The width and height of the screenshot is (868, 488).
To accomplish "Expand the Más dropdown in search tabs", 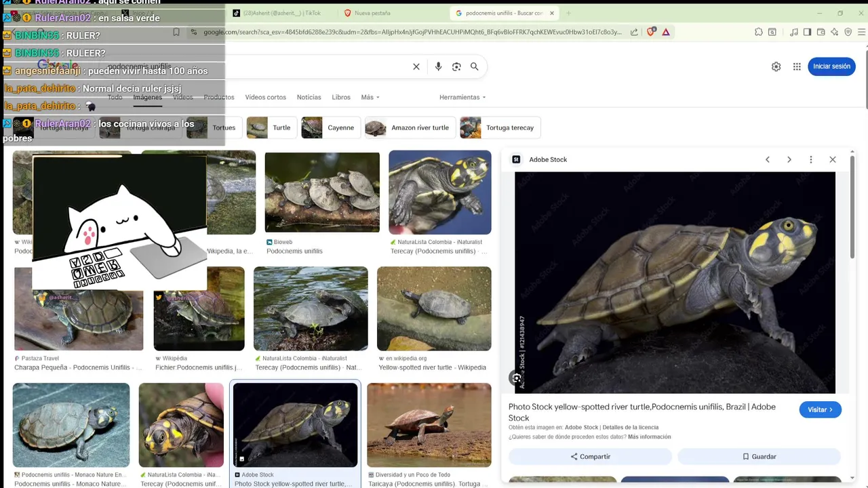I will click(370, 97).
